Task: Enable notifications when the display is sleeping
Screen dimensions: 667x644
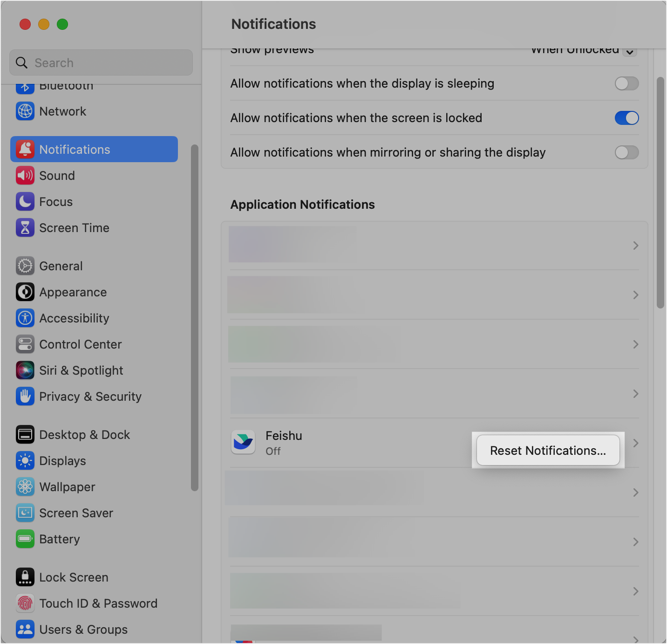Action: click(x=626, y=83)
